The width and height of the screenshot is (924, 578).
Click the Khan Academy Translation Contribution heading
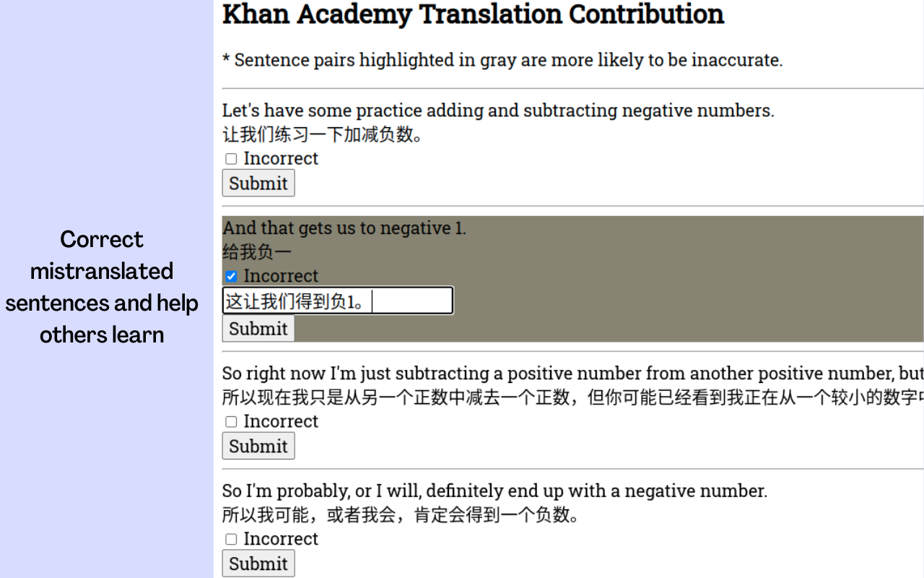tap(473, 14)
